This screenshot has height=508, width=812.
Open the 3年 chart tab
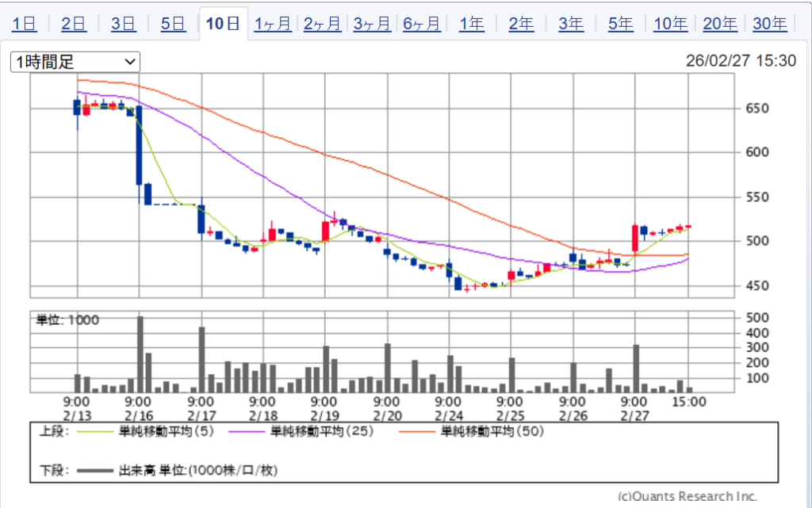click(571, 24)
